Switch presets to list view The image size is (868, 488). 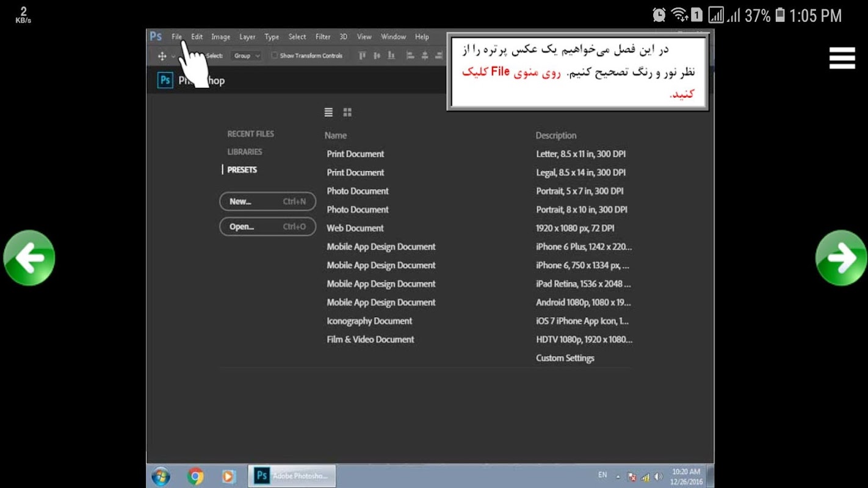[328, 112]
